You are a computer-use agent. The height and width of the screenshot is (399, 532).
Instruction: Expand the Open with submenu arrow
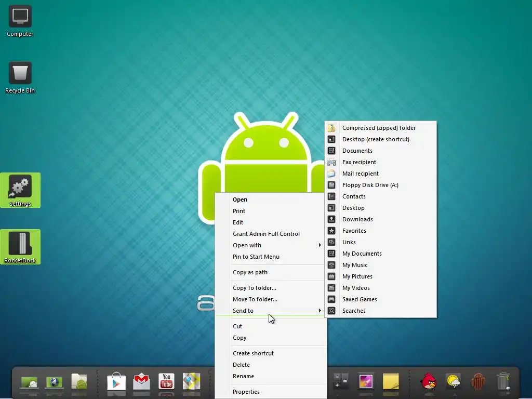click(x=320, y=245)
